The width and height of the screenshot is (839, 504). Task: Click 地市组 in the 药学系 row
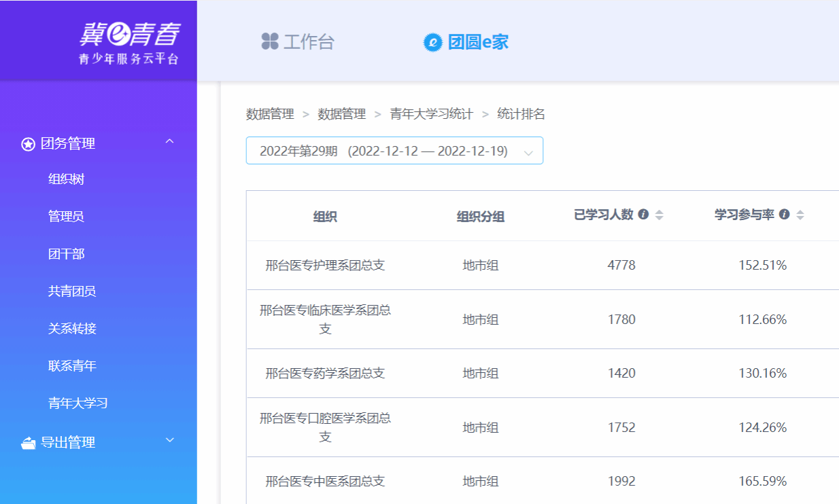tap(481, 374)
